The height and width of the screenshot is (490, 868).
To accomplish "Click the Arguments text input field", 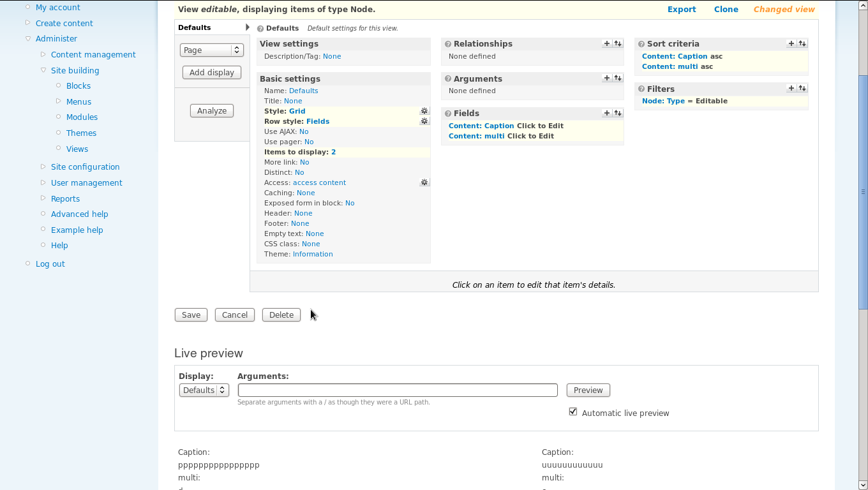I will (398, 390).
